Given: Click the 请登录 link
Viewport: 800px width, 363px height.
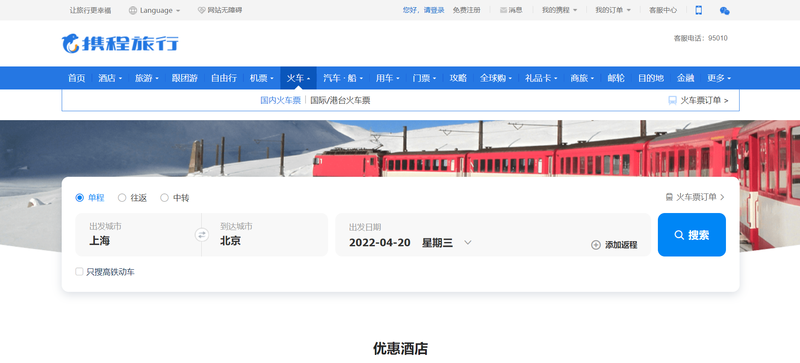Looking at the screenshot, I should point(434,10).
